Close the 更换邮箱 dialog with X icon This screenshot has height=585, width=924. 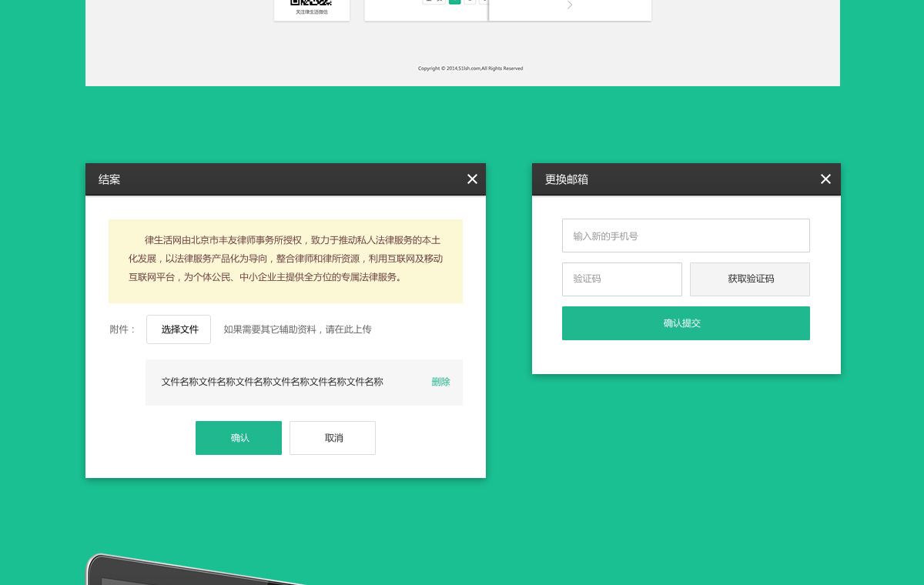click(x=825, y=179)
